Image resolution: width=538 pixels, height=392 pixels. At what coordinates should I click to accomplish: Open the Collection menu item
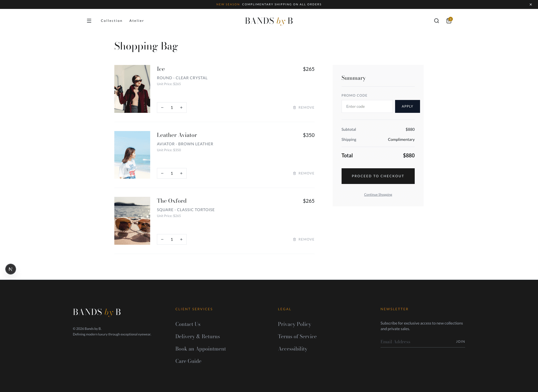(112, 21)
